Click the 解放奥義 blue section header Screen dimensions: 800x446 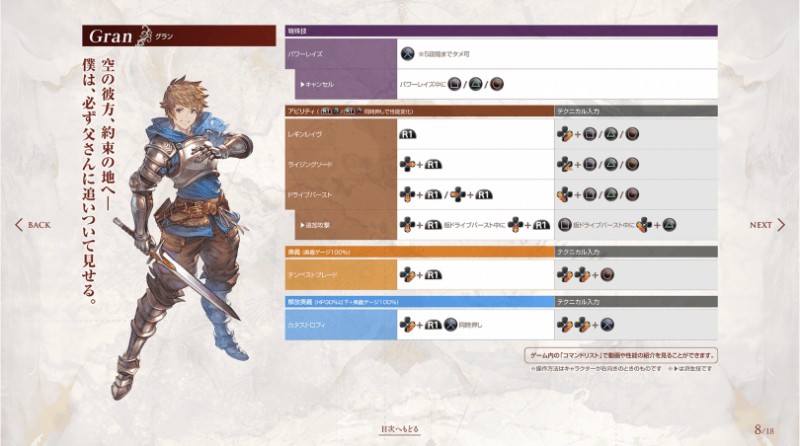(x=419, y=302)
